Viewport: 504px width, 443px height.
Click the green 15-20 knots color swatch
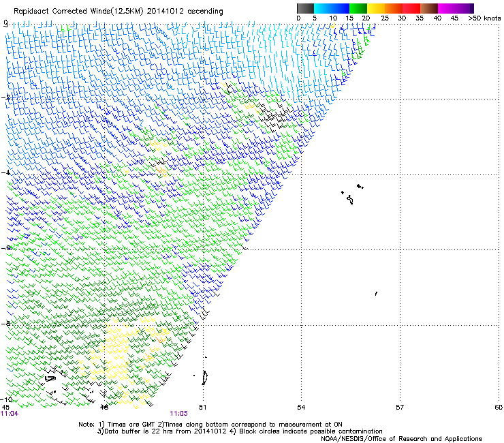[x=358, y=8]
